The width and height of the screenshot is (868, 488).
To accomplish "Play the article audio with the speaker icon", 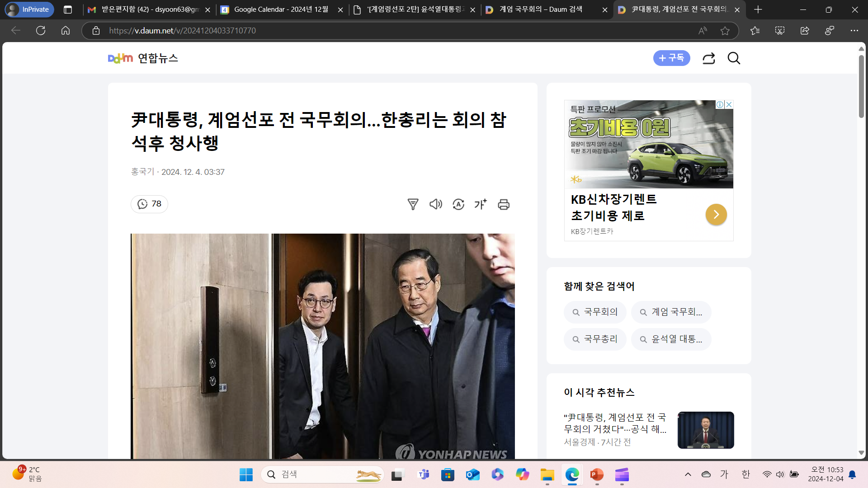I will click(435, 204).
